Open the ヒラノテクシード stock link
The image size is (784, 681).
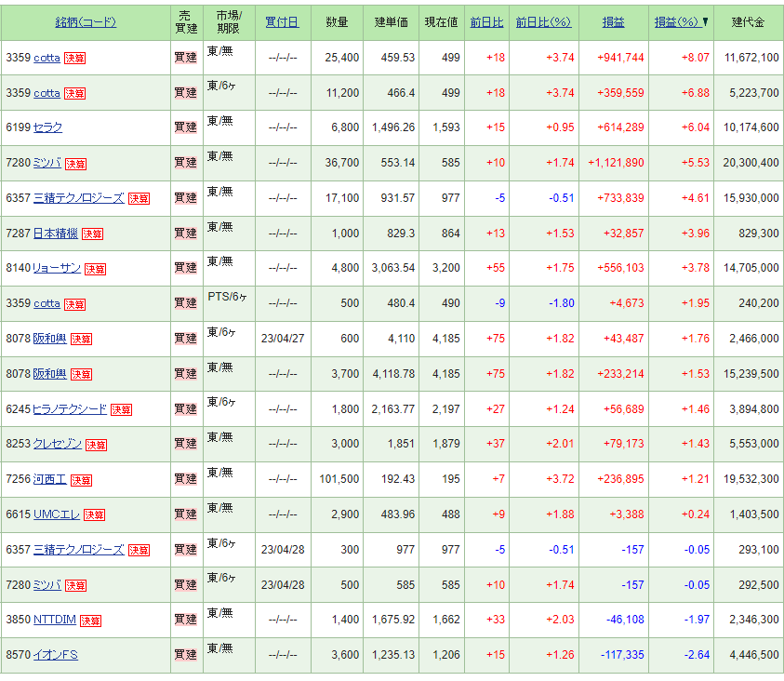[x=70, y=409]
